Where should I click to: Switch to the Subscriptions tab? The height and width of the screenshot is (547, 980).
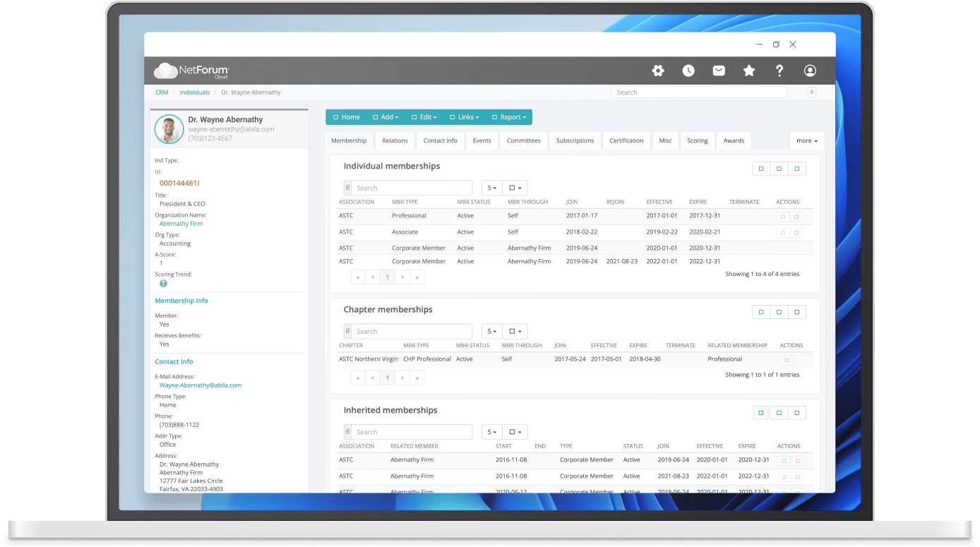575,140
